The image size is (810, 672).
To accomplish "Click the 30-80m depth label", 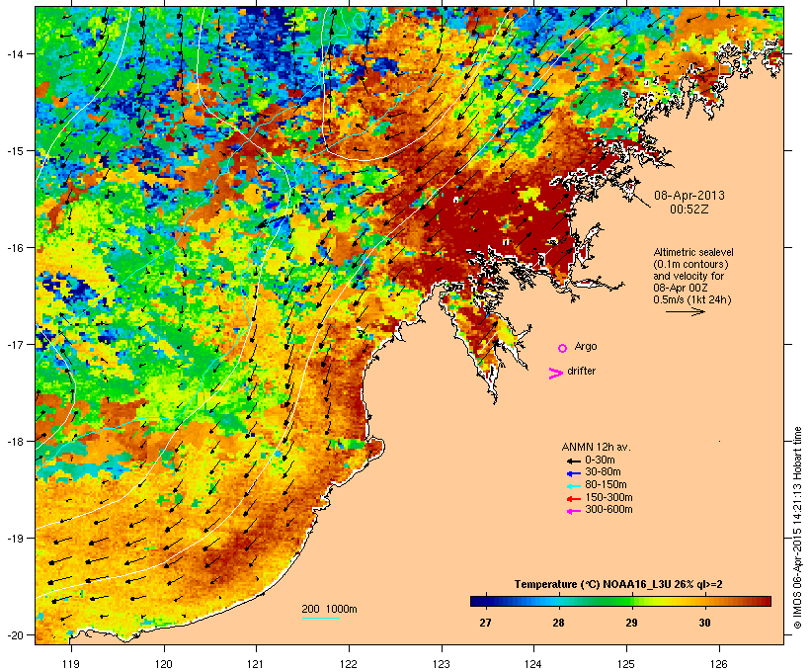I will click(603, 472).
